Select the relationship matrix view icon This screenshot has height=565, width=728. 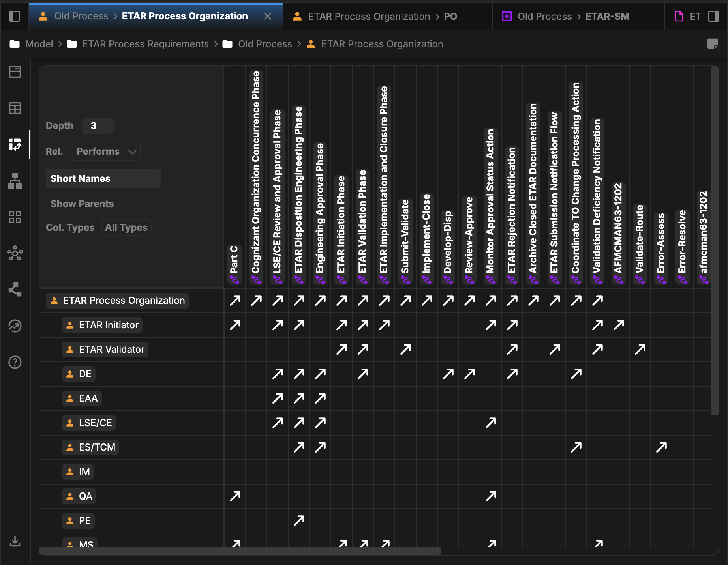pyautogui.click(x=15, y=144)
